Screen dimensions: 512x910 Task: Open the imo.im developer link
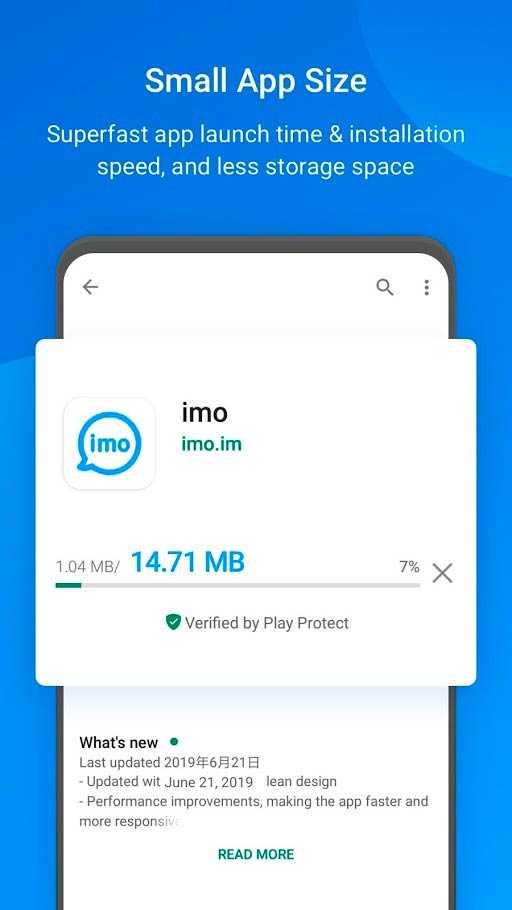pos(211,445)
